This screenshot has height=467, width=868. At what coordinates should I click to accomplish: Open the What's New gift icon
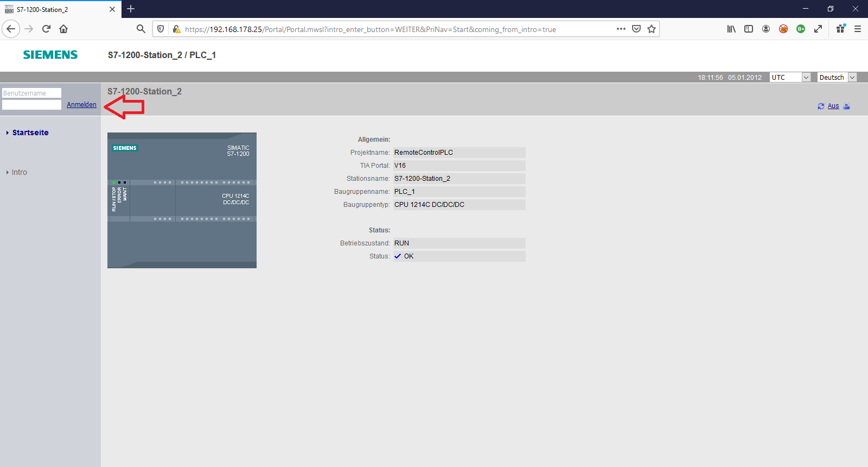pyautogui.click(x=840, y=29)
